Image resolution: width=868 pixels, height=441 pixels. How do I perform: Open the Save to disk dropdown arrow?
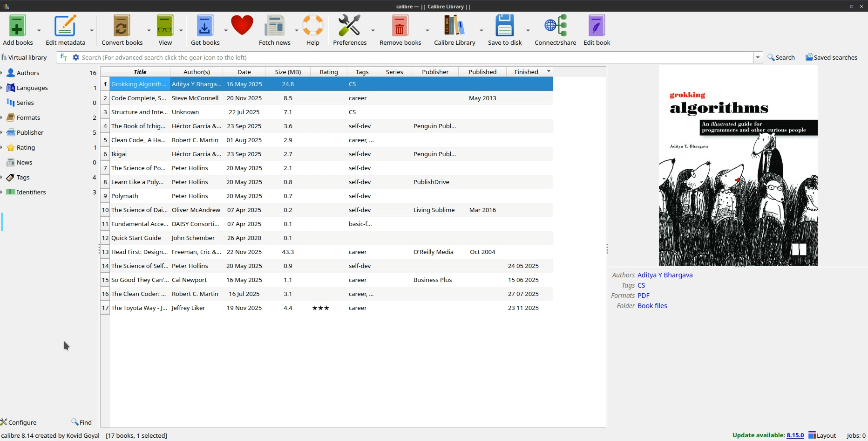click(528, 30)
